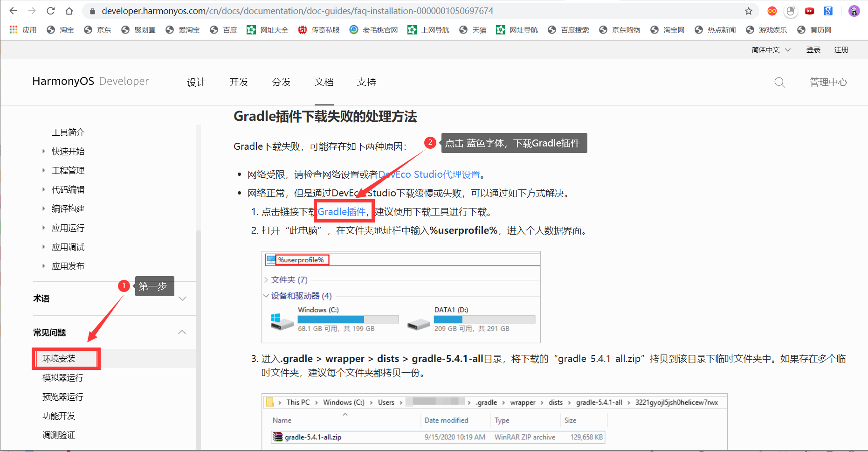The width and height of the screenshot is (868, 452).
Task: Open the 聚划算 bookmark
Action: click(138, 30)
